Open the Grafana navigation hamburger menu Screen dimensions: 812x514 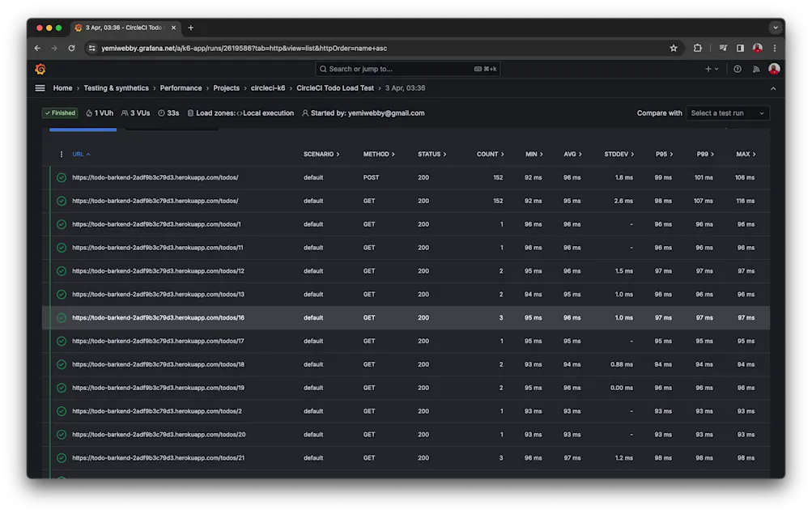pyautogui.click(x=40, y=87)
